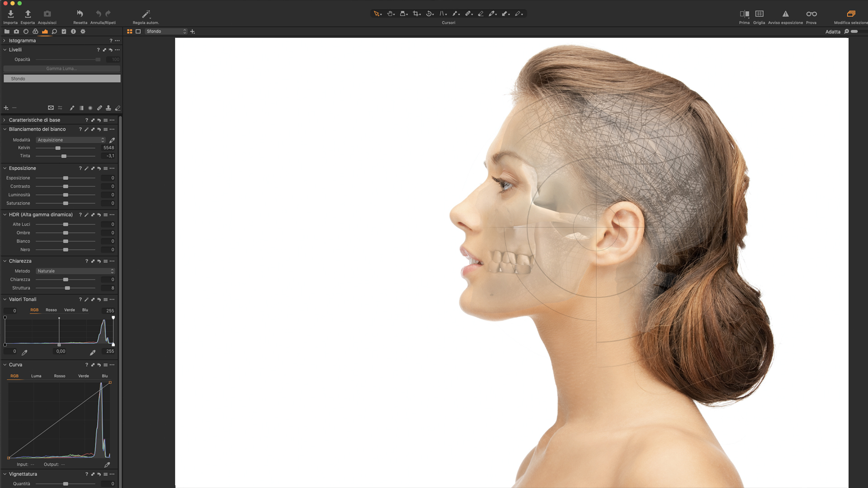Image resolution: width=868 pixels, height=488 pixels.
Task: Open the Capture camera tool tab
Action: point(16,32)
